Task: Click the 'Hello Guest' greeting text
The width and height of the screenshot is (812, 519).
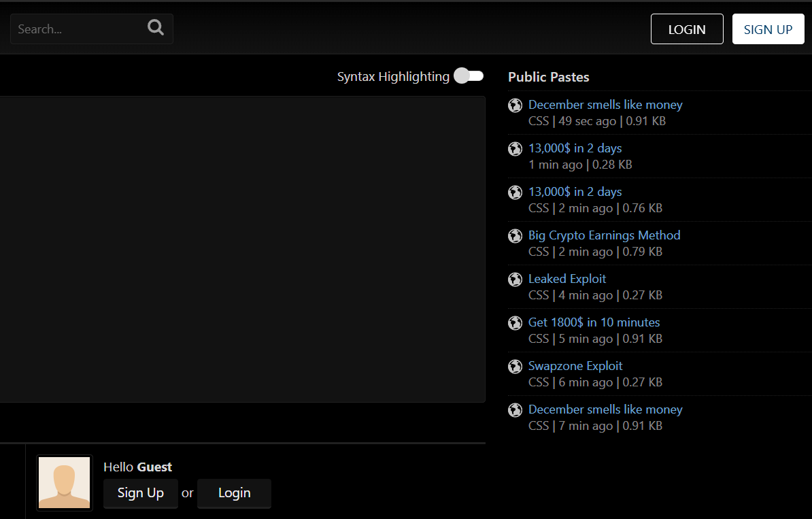Action: pos(138,467)
